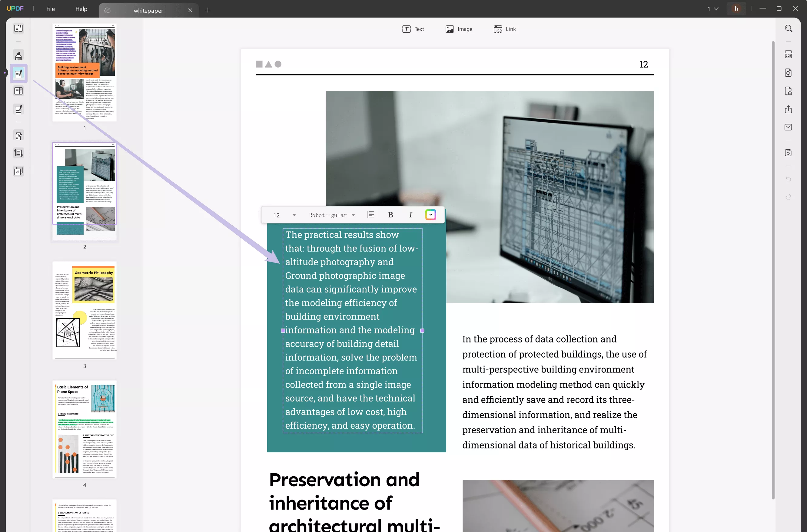This screenshot has height=532, width=807.
Task: Save the file via the save icon
Action: pyautogui.click(x=788, y=153)
